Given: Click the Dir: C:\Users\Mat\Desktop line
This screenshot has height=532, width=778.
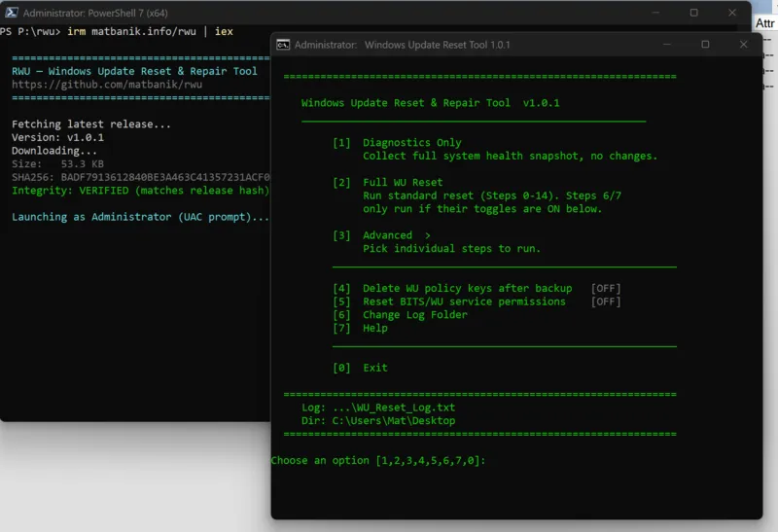Looking at the screenshot, I should tap(378, 421).
